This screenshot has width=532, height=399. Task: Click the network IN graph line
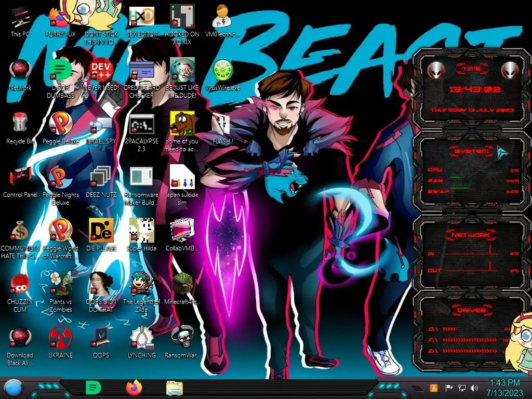click(471, 250)
